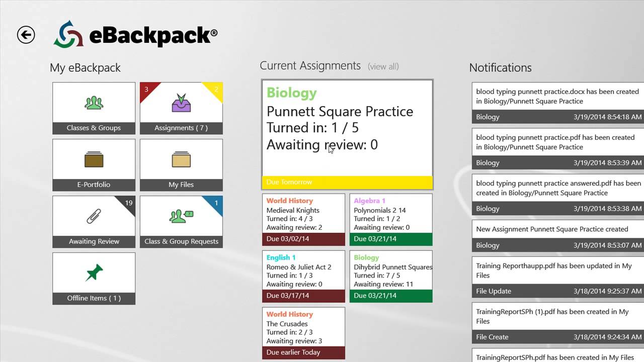The height and width of the screenshot is (362, 644).
Task: Open New Assignment Punnett Square Practice notification
Action: tap(558, 236)
